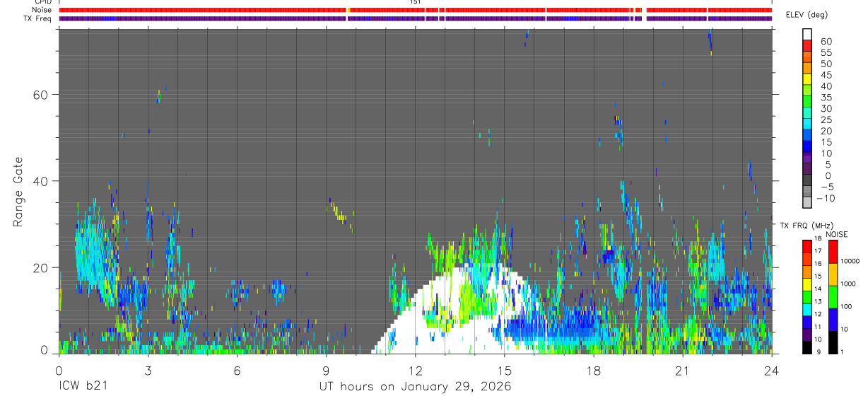Click the '15' tick on the UT hours axis
This screenshot has height=401, width=868.
[504, 370]
